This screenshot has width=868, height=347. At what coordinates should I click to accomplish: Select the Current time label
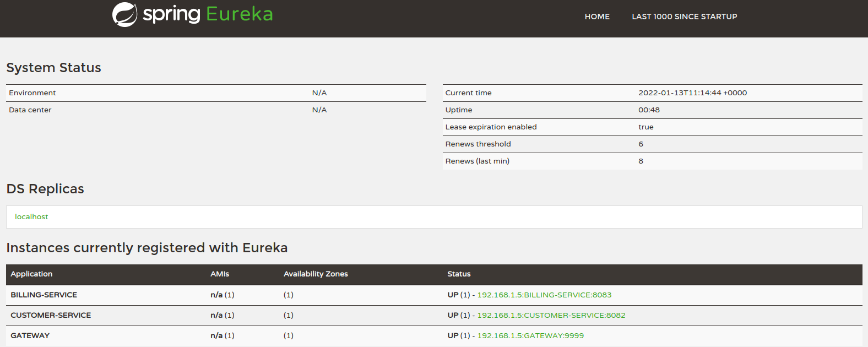pos(469,93)
